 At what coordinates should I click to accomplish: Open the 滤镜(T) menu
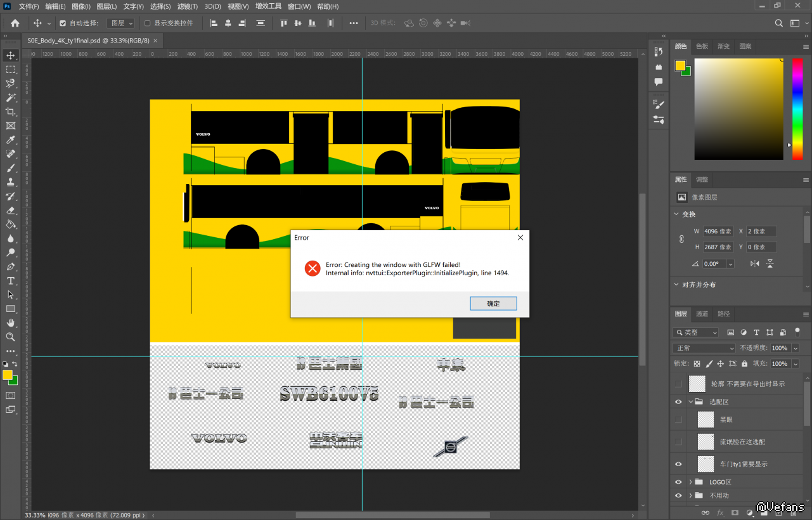pyautogui.click(x=187, y=6)
